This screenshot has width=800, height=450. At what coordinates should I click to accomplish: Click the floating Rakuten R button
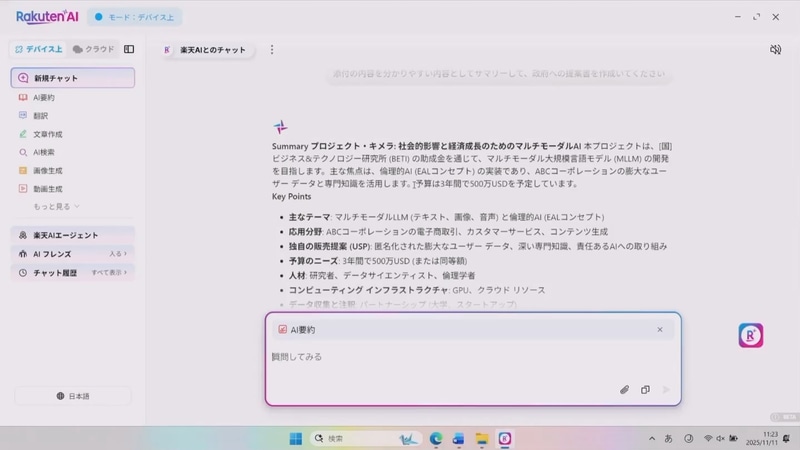751,335
